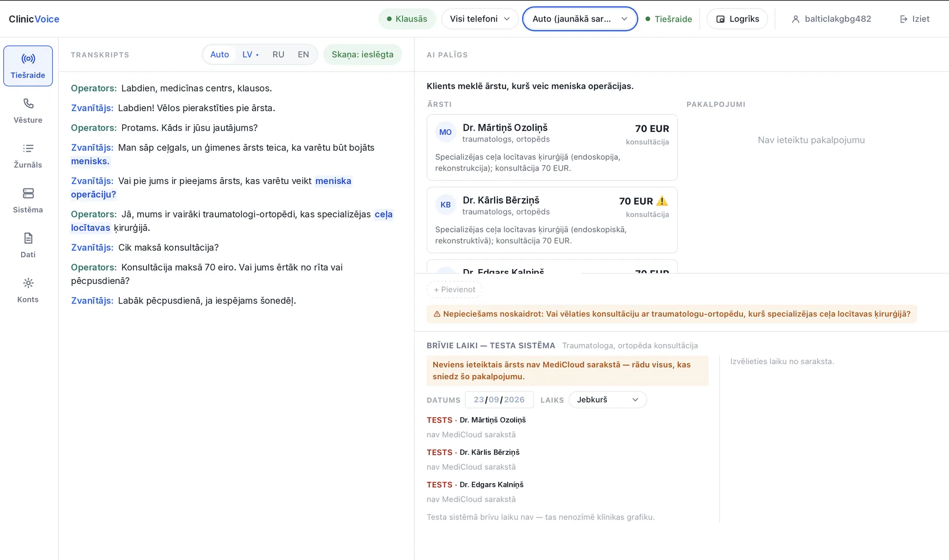Click the MO avatar of Dr. Mārtiņš Ozoliņš
This screenshot has height=560, width=949.
pos(446,132)
